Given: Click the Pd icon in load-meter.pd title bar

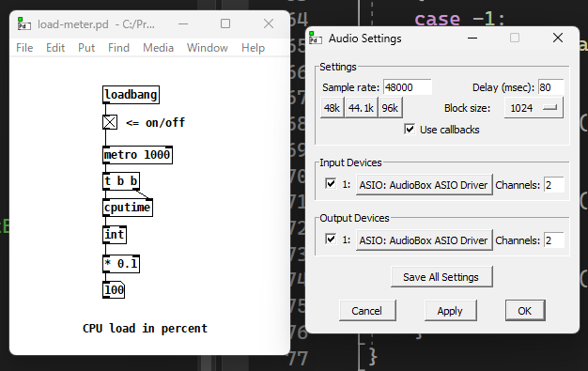Looking at the screenshot, I should click(24, 24).
